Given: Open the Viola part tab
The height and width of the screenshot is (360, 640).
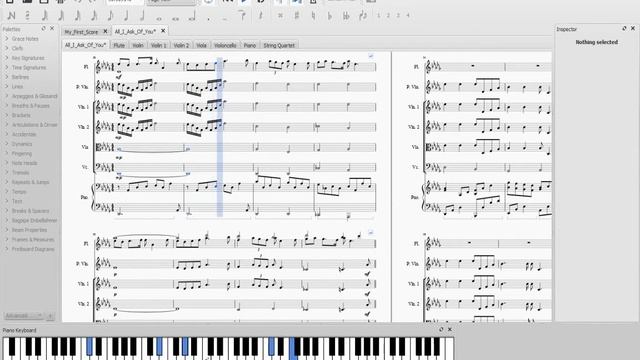Looking at the screenshot, I should click(201, 45).
